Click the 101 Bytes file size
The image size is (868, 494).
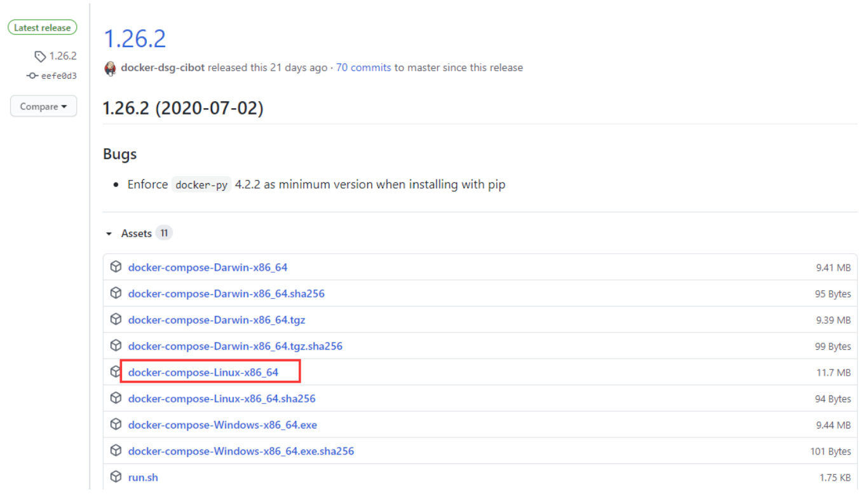click(831, 451)
